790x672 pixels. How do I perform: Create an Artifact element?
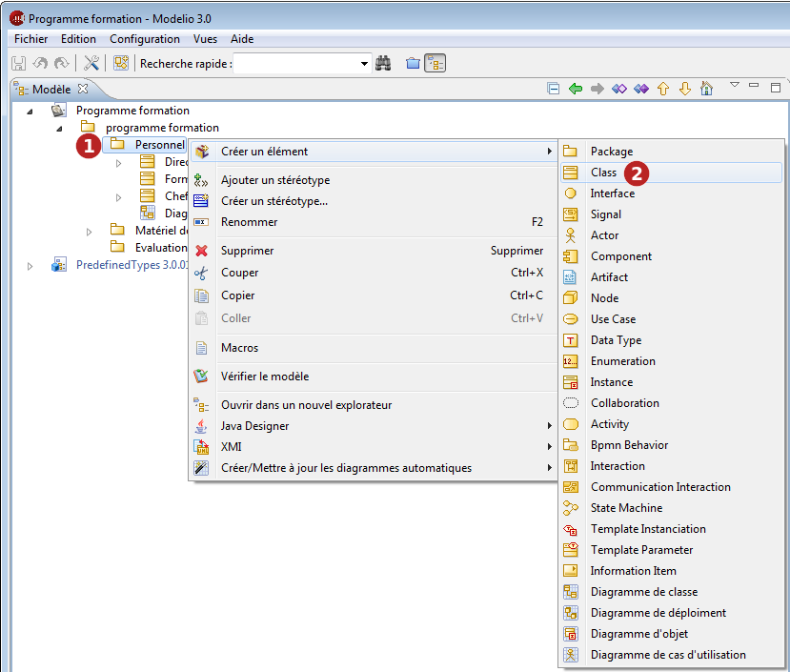coord(671,277)
